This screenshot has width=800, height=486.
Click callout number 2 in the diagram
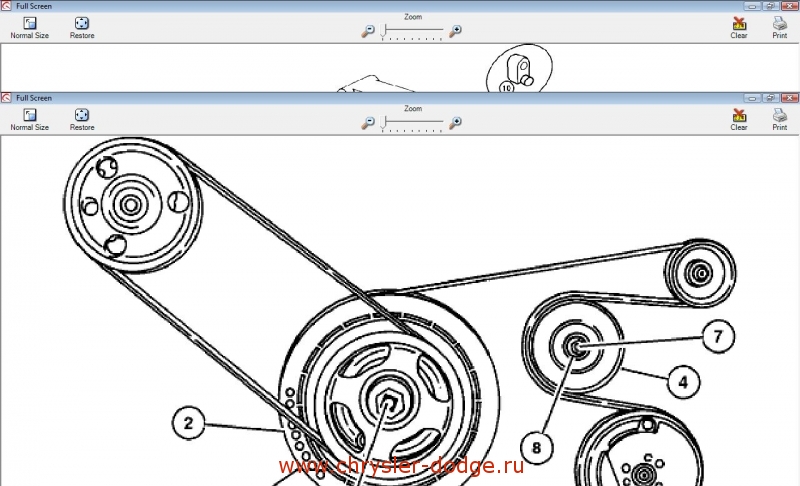click(188, 423)
